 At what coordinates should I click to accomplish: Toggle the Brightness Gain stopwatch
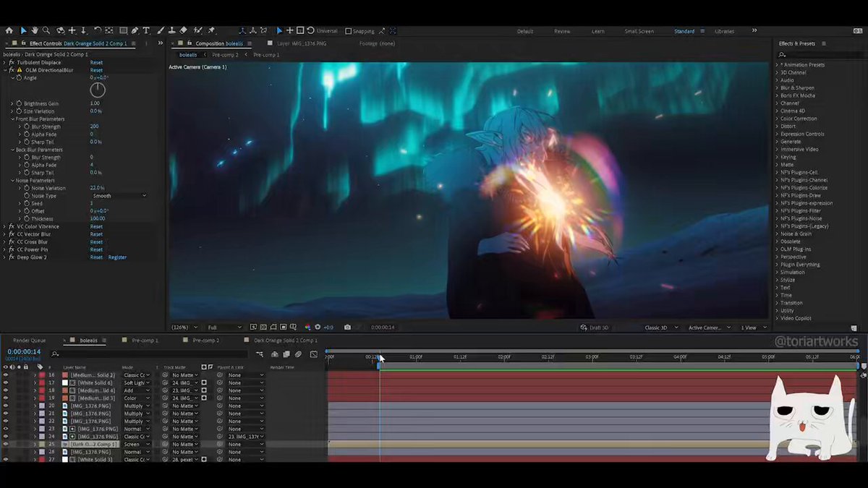click(x=19, y=103)
